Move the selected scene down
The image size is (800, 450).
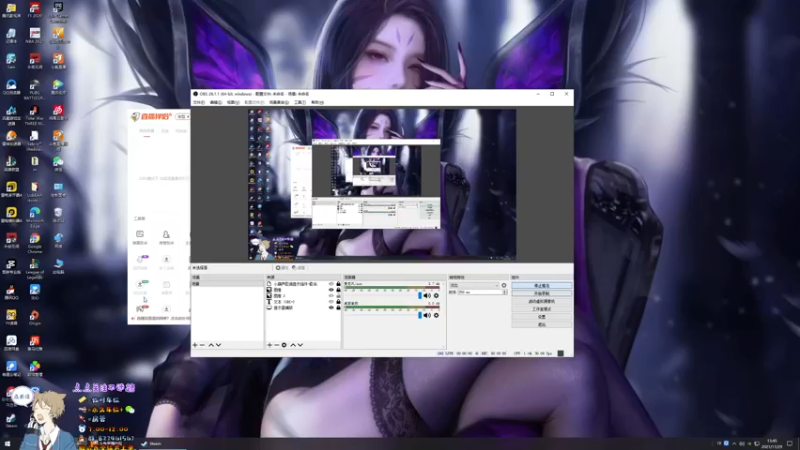click(x=218, y=345)
